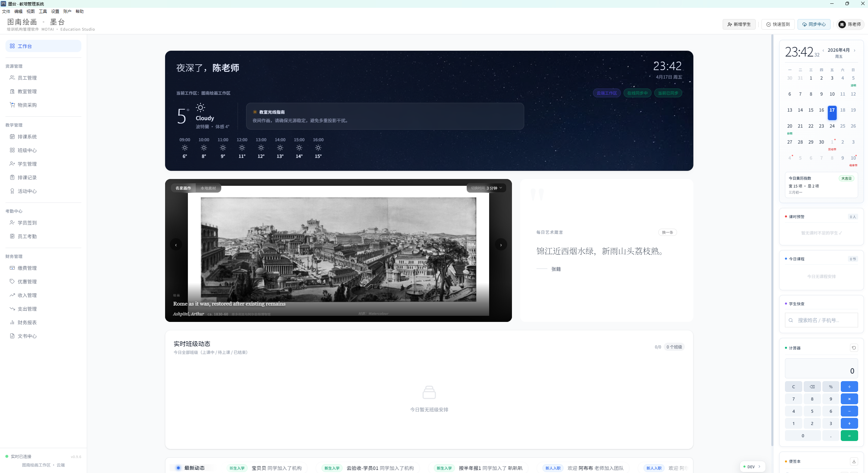Click the 0 个班级 count badge

coord(674,347)
